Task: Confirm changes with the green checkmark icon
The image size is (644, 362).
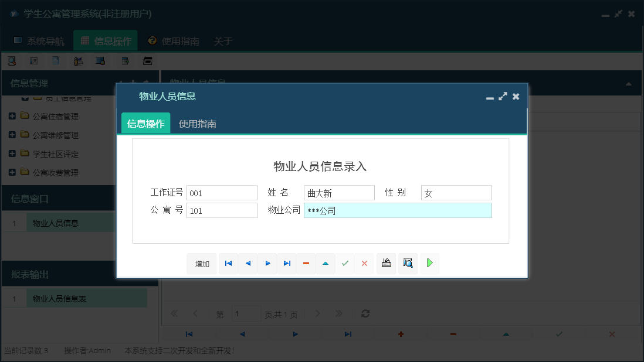Action: point(345,263)
